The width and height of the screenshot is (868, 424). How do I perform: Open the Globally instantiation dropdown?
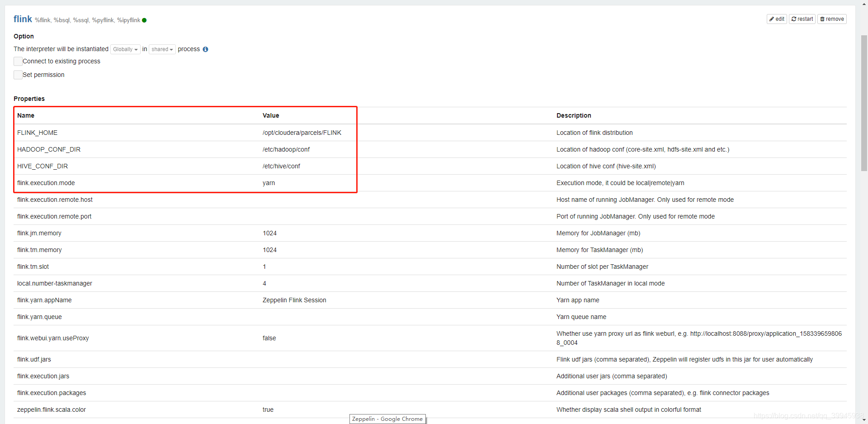point(125,49)
